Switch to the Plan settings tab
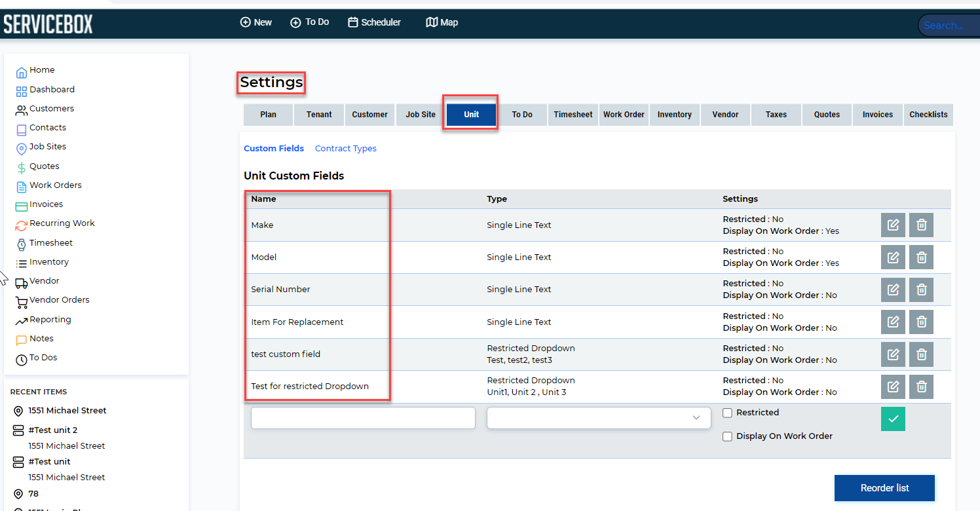The width and height of the screenshot is (980, 511). pyautogui.click(x=268, y=115)
